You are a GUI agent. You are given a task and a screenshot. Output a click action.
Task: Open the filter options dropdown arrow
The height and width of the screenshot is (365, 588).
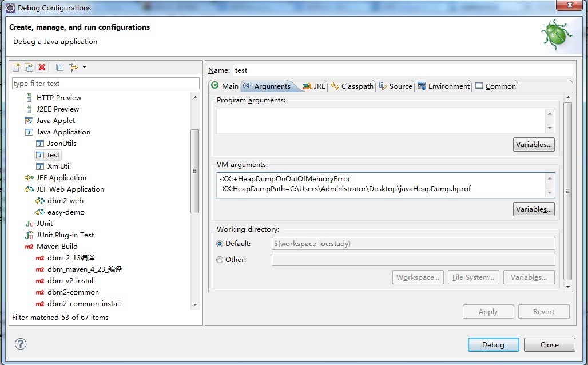click(x=85, y=67)
